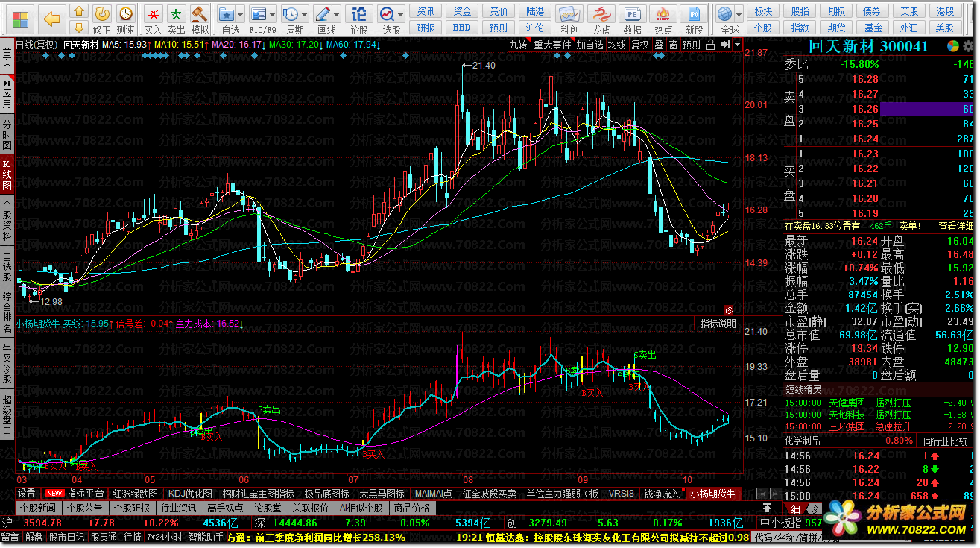Click the small up arrow toolbar icon
This screenshot has height=548, width=980.
coord(78,12)
